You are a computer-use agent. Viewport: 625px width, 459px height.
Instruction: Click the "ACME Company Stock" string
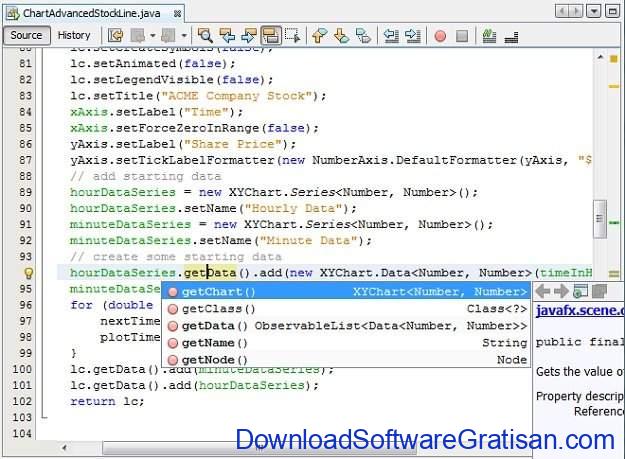[x=237, y=96]
